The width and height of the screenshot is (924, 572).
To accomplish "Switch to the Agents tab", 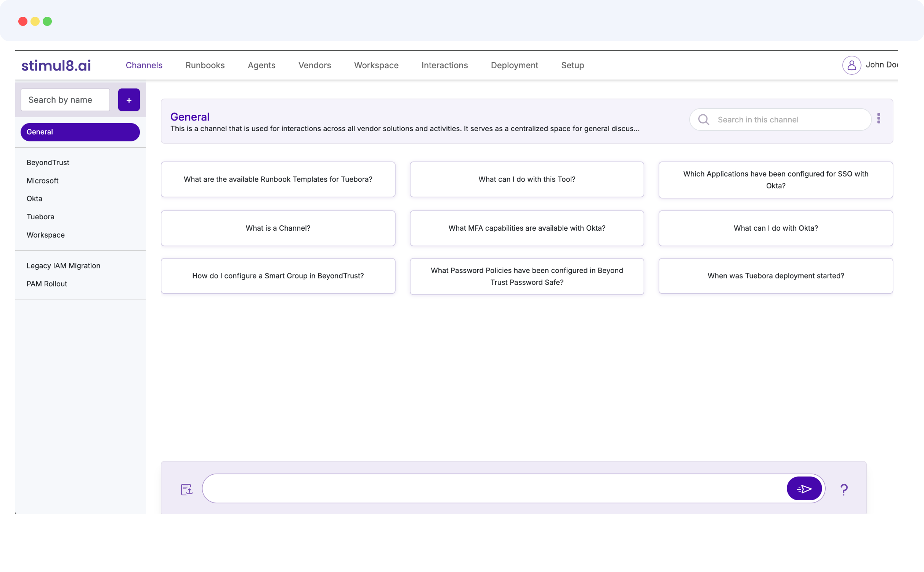I will pos(261,65).
